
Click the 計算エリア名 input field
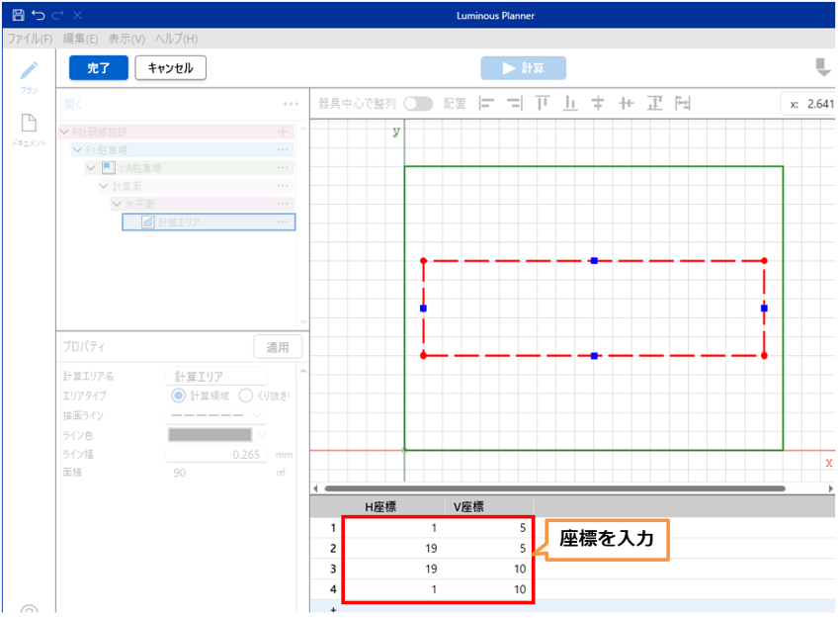(x=217, y=377)
